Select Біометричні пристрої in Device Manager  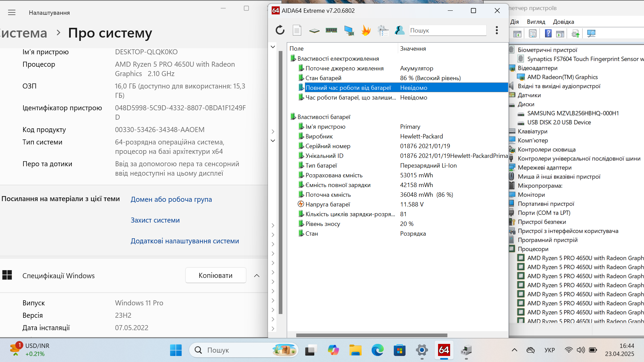coord(547,50)
